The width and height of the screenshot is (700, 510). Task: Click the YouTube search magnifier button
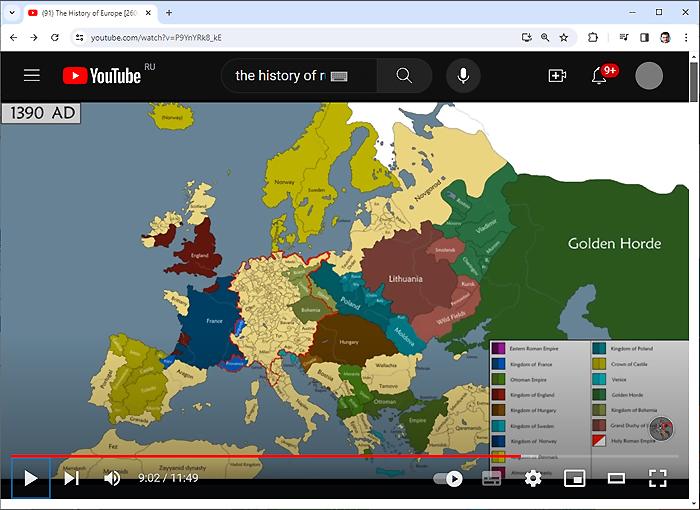(404, 75)
